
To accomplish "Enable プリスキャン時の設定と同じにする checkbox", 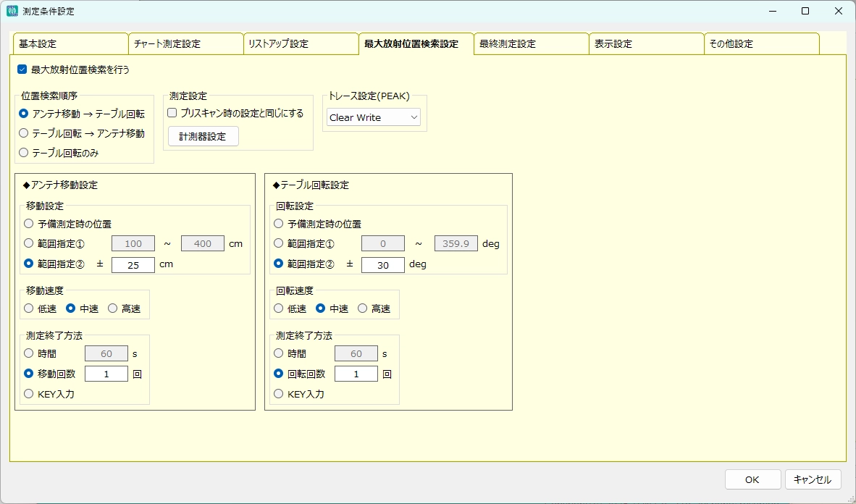I will [172, 113].
